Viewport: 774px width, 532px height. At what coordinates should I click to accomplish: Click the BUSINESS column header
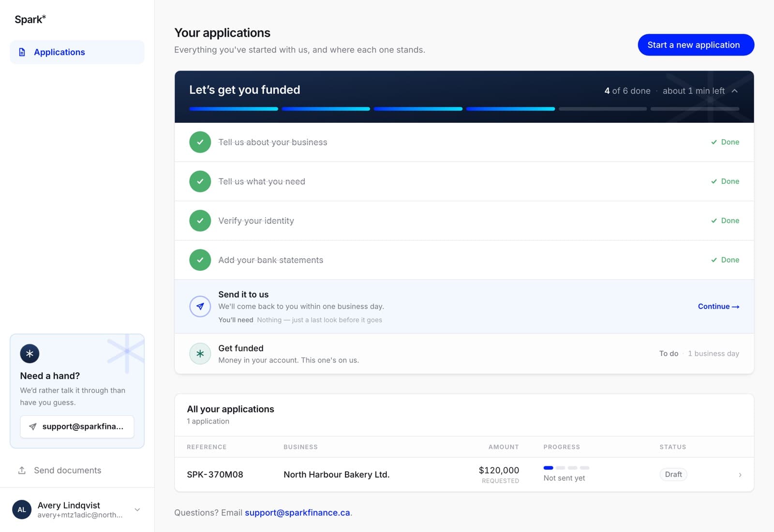(x=300, y=447)
